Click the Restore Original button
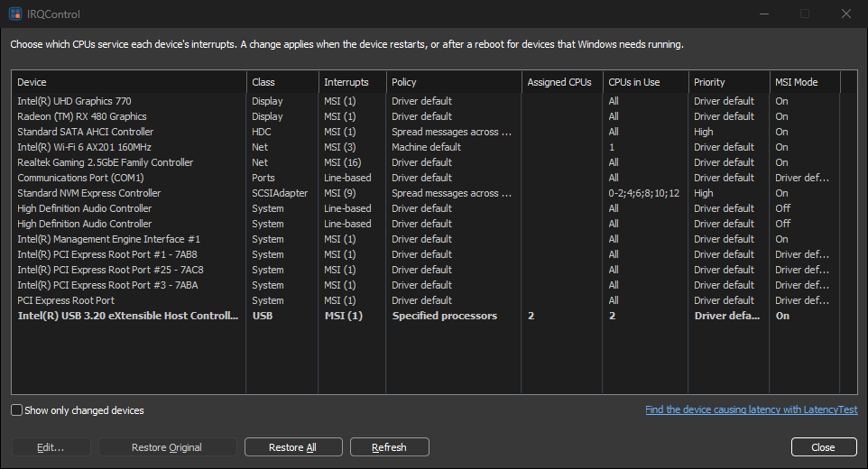868x469 pixels. pos(167,446)
